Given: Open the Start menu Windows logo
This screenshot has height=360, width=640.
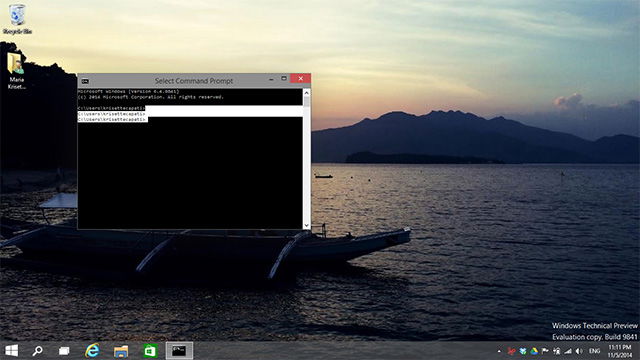Looking at the screenshot, I should point(11,351).
